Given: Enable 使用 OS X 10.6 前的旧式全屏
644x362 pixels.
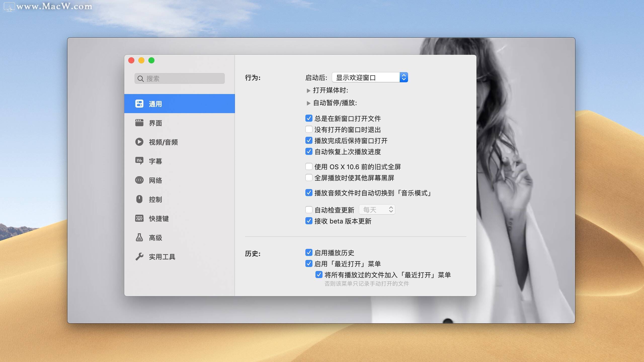Looking at the screenshot, I should (309, 166).
